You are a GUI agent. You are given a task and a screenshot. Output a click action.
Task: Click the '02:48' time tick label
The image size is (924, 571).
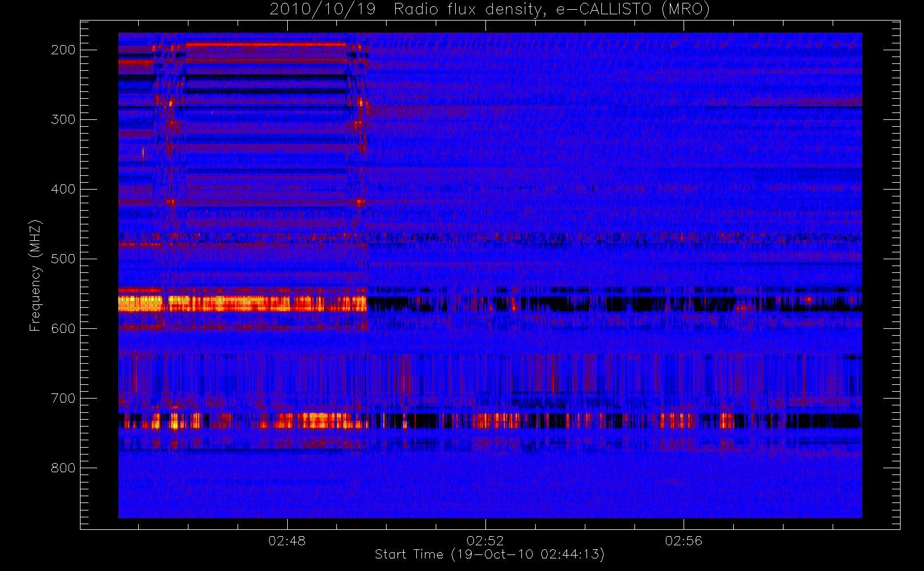pyautogui.click(x=287, y=541)
